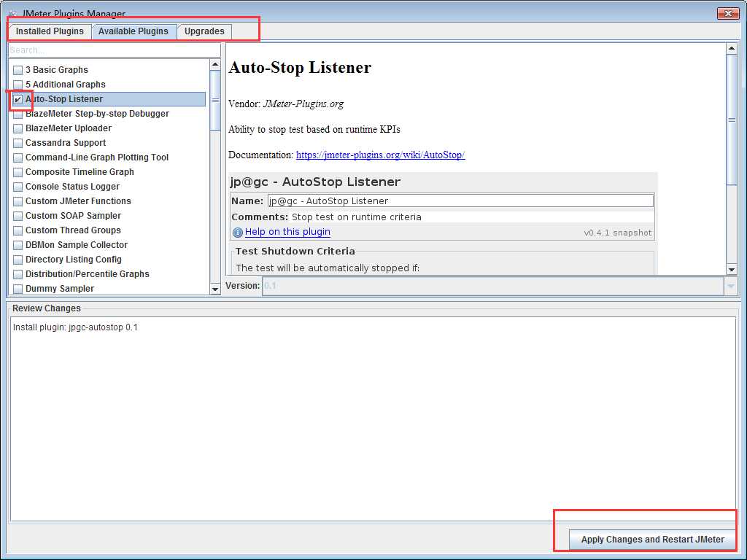Viewport: 747px width, 560px height.
Task: Open the Available Plugins tab
Action: (133, 31)
